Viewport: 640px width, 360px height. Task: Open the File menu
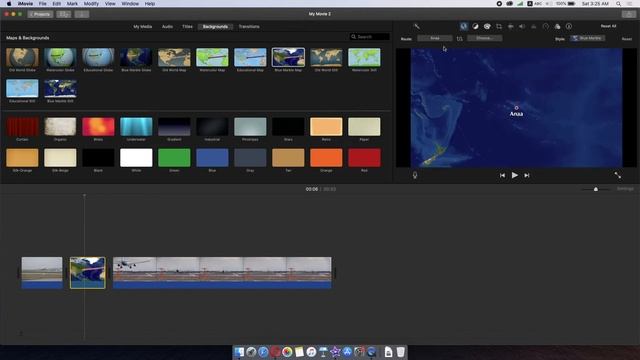pyautogui.click(x=42, y=4)
